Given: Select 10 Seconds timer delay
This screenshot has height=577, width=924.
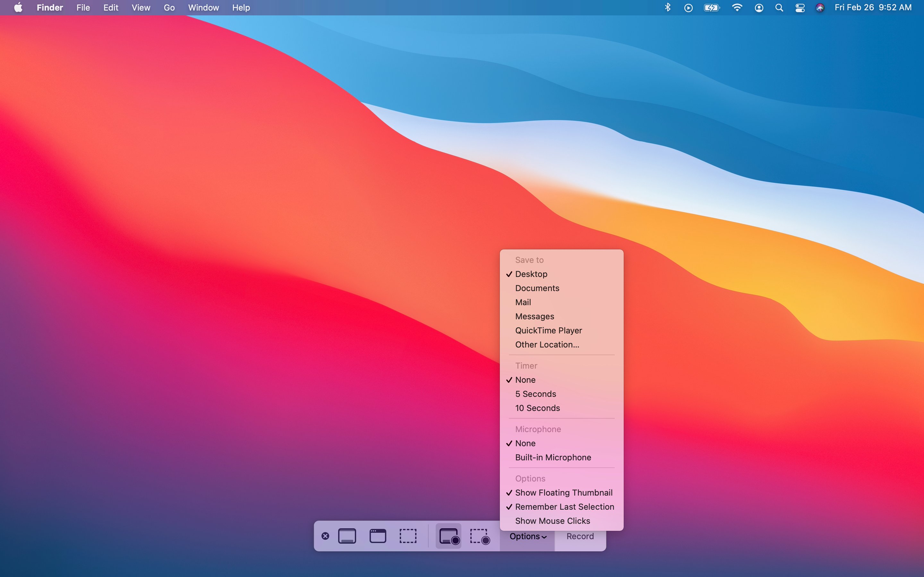Looking at the screenshot, I should point(537,407).
